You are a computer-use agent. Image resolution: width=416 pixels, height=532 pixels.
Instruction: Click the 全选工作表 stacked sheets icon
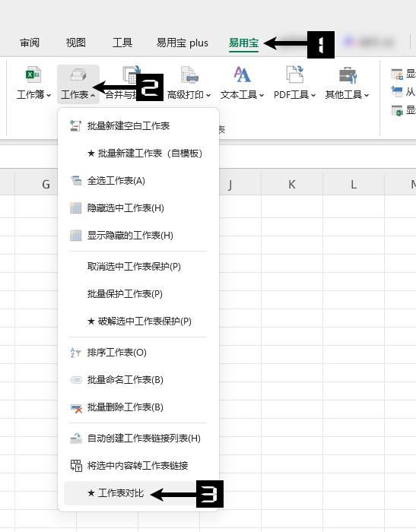click(76, 181)
